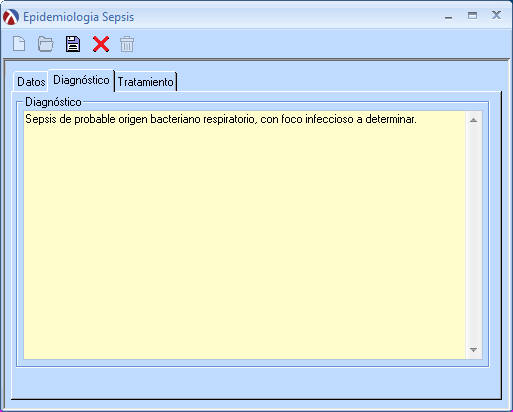Viewport: 513px width, 412px height.
Task: Minimize the Epidemiologia Sepsis window
Action: (449, 17)
